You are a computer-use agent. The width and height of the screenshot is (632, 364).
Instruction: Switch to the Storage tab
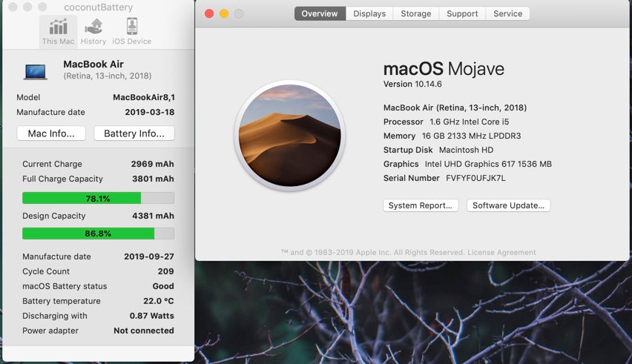(415, 13)
